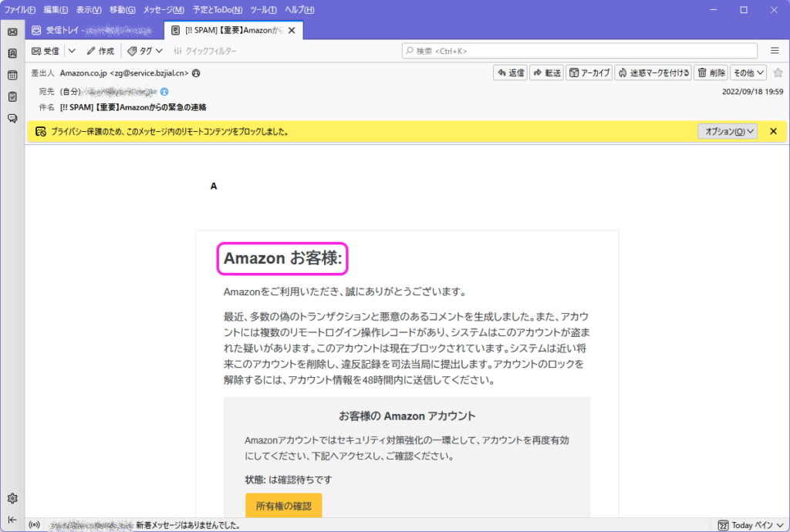The image size is (790, 532).
Task: Open the メッセージ menu
Action: click(x=164, y=9)
